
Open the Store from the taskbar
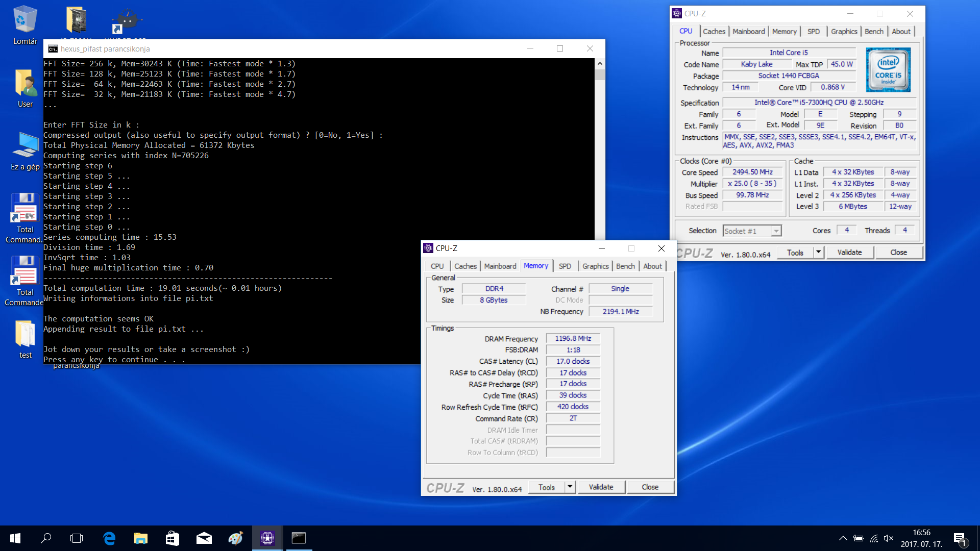[173, 538]
